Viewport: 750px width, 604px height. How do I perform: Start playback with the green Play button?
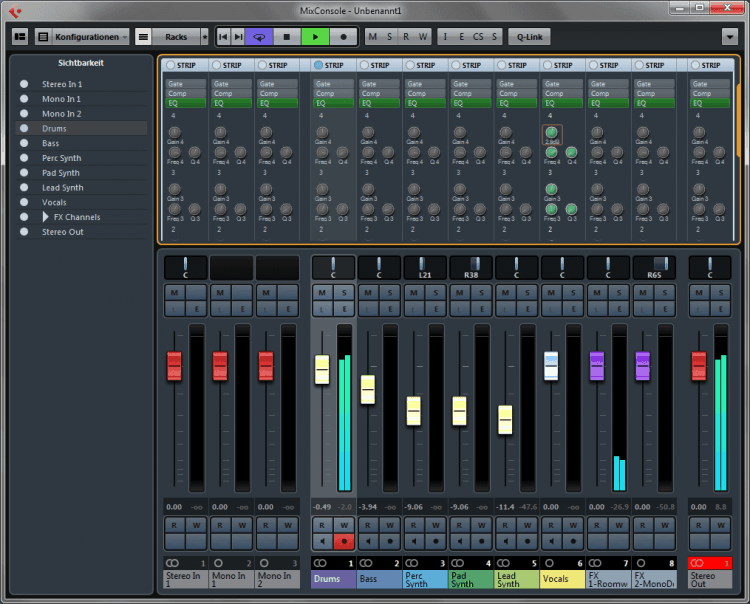click(315, 37)
